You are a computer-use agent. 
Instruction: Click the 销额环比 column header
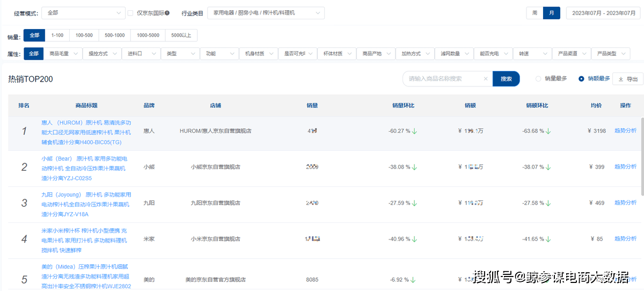pos(537,106)
